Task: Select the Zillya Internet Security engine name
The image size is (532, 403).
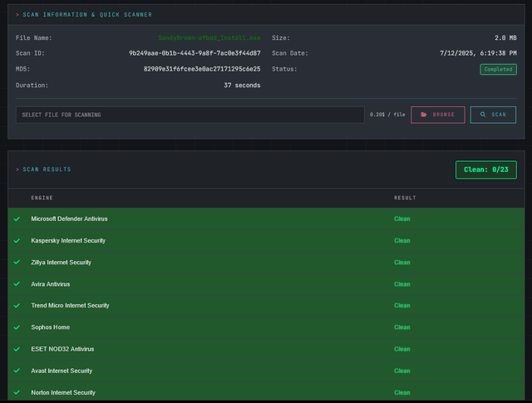Action: 61,263
